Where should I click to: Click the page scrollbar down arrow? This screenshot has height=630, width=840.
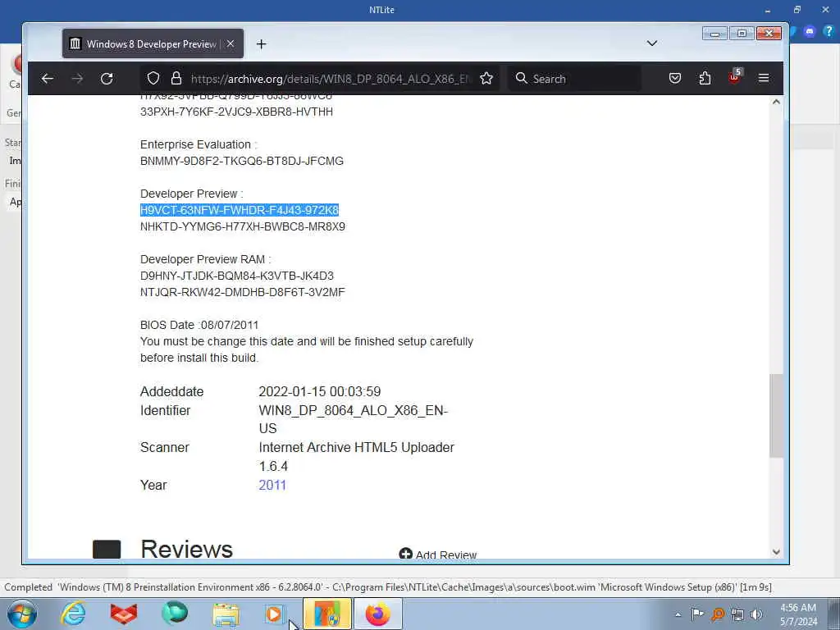pos(776,552)
